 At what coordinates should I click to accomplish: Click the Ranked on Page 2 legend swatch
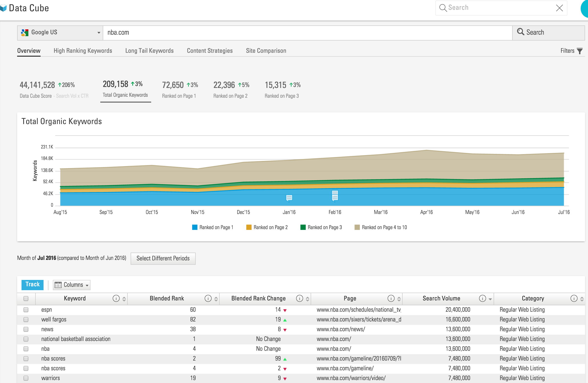tap(249, 227)
